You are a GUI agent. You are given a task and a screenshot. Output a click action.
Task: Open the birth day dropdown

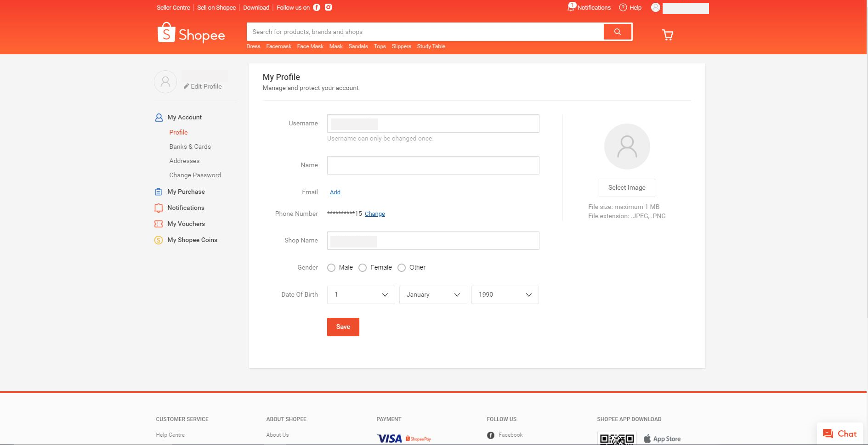tap(361, 295)
